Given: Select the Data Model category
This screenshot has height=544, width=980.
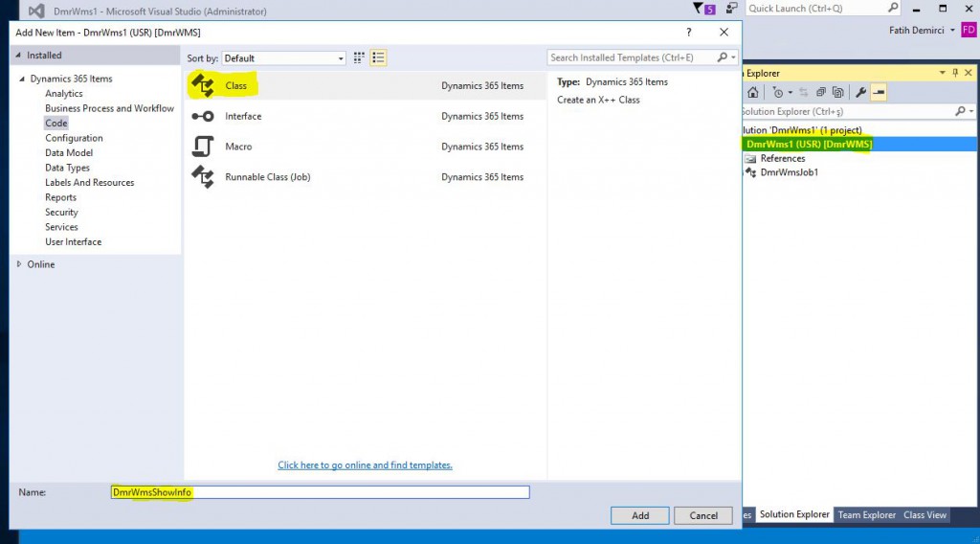Looking at the screenshot, I should [x=69, y=152].
